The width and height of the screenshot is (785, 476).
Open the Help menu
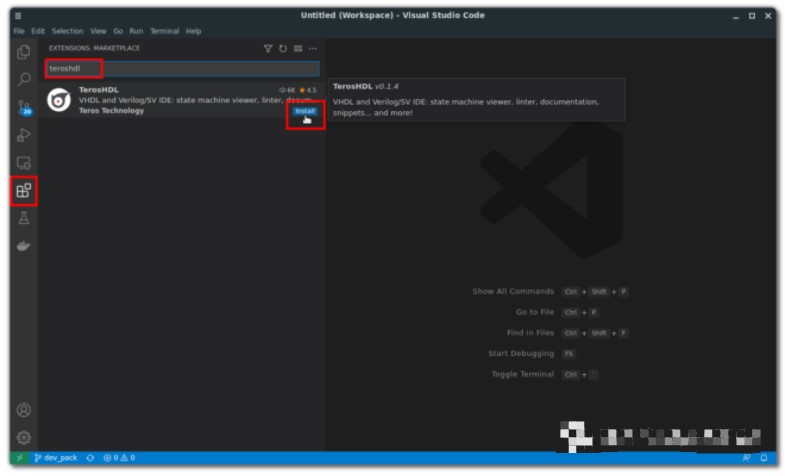[193, 31]
